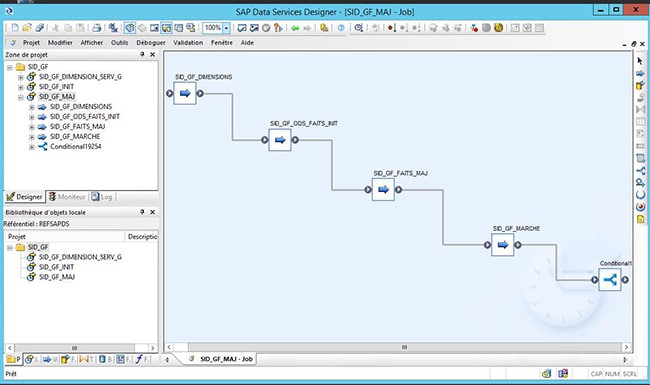Switch to the Moniteur tab

pos(67,196)
